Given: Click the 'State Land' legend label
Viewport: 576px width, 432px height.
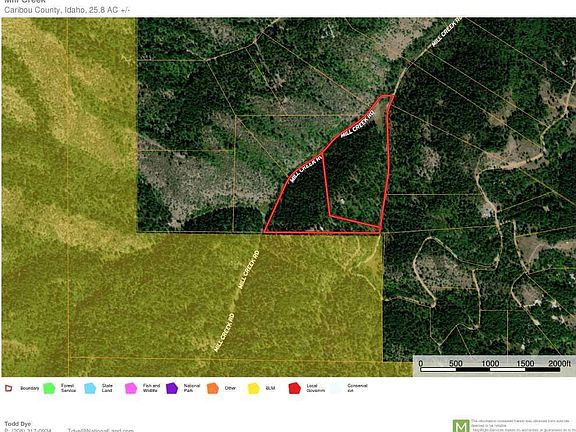Looking at the screenshot, I should pos(107,388).
